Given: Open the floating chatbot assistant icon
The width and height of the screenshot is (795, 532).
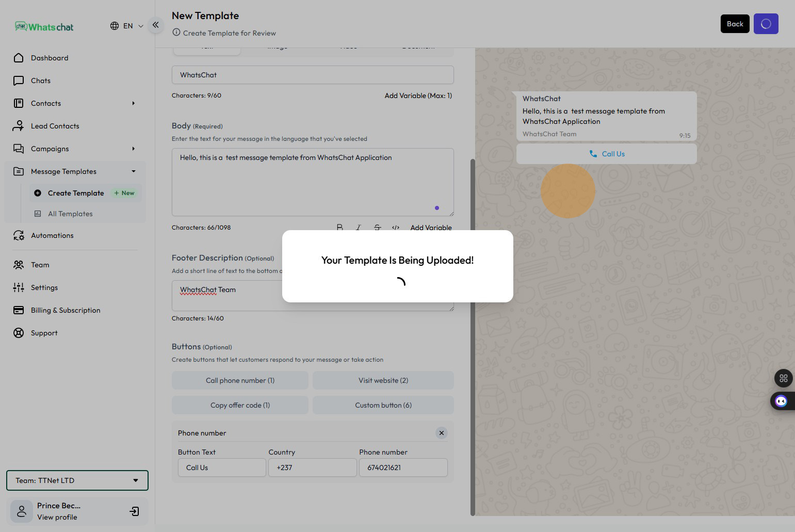Looking at the screenshot, I should [x=781, y=401].
